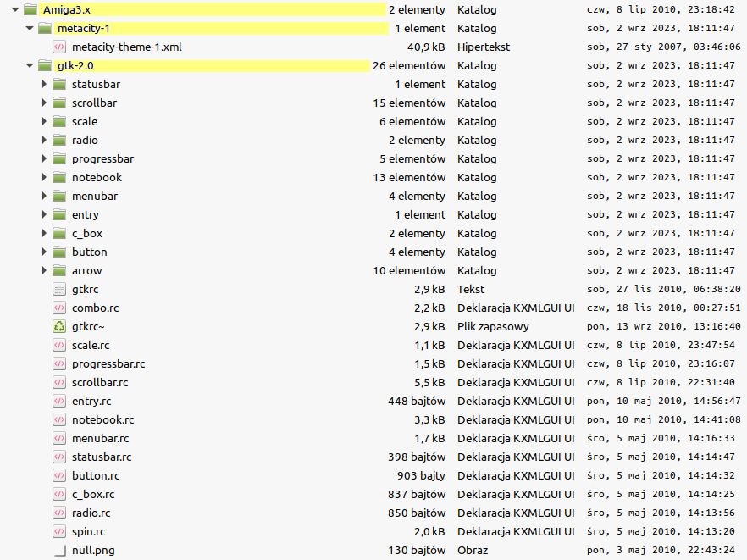Select the button.rc file name
Screen dimensions: 747x560
(96, 475)
